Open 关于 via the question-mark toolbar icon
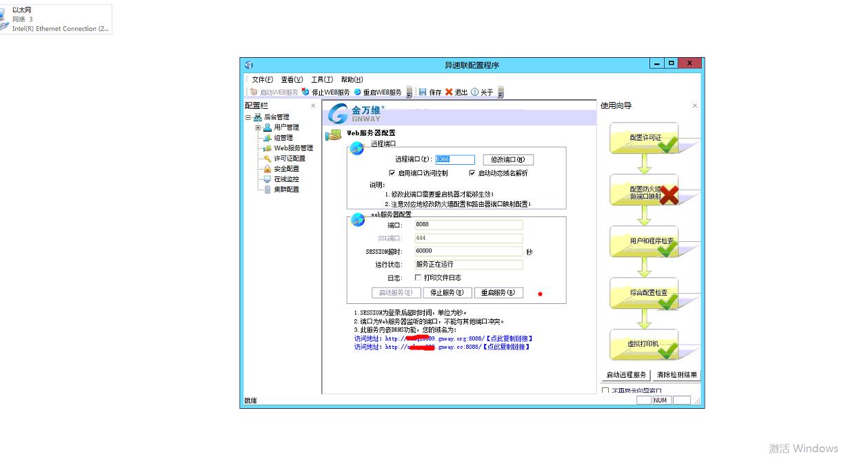 (x=474, y=92)
